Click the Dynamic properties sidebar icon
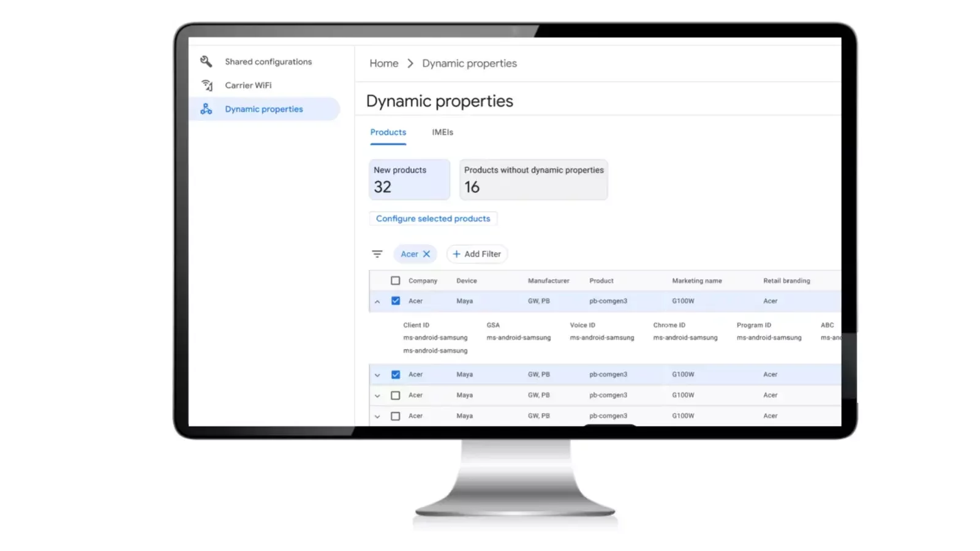Image resolution: width=980 pixels, height=551 pixels. point(206,109)
